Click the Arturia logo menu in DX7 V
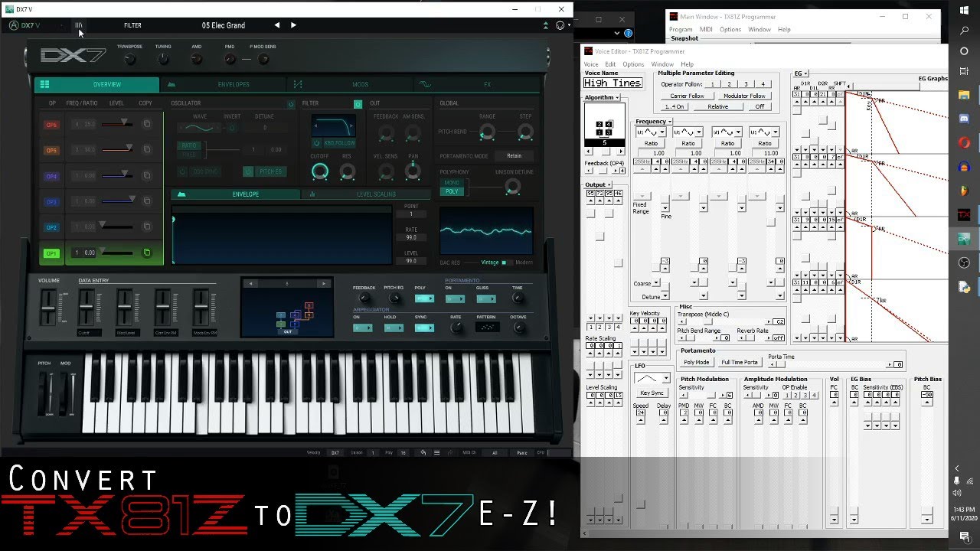The width and height of the screenshot is (980, 551). coord(13,25)
